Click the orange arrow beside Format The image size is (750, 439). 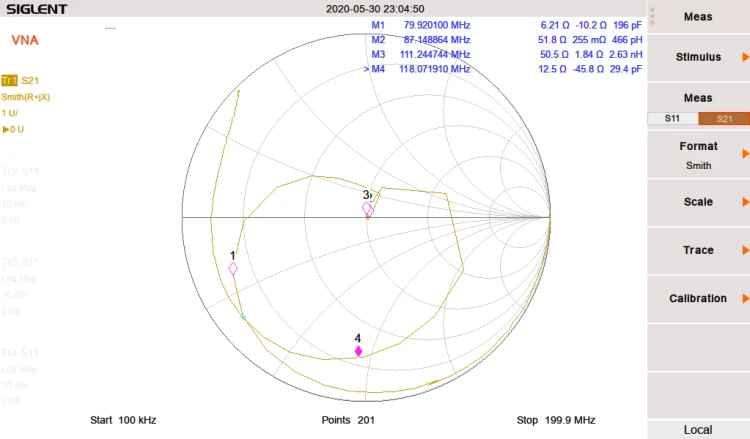point(745,154)
